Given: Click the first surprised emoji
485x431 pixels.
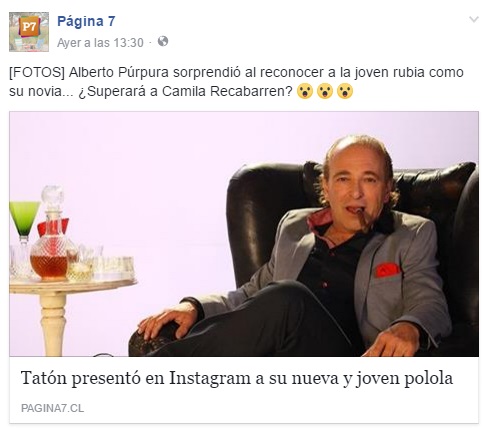Looking at the screenshot, I should (305, 91).
